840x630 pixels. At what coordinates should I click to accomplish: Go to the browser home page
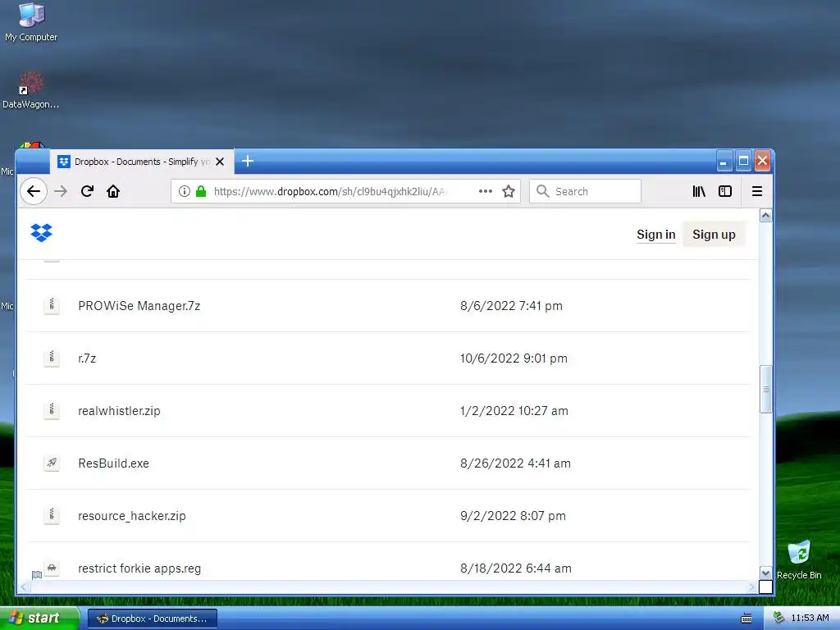point(113,191)
